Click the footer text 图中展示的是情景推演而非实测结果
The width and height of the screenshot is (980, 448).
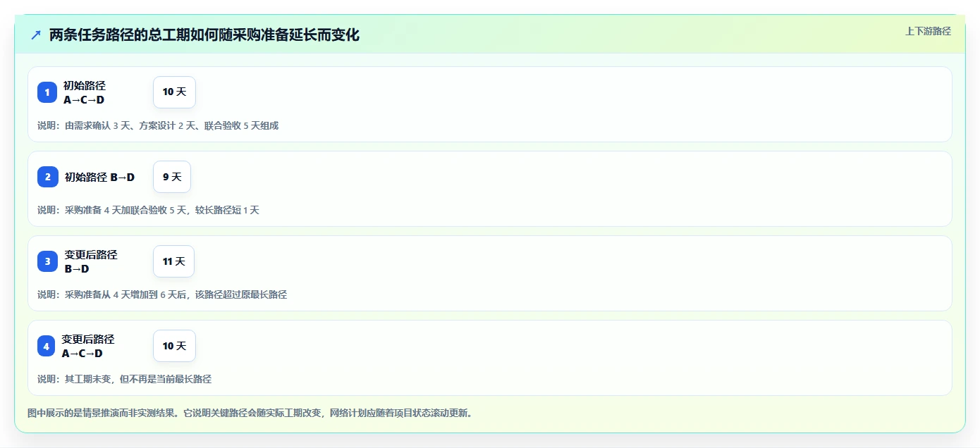point(250,413)
